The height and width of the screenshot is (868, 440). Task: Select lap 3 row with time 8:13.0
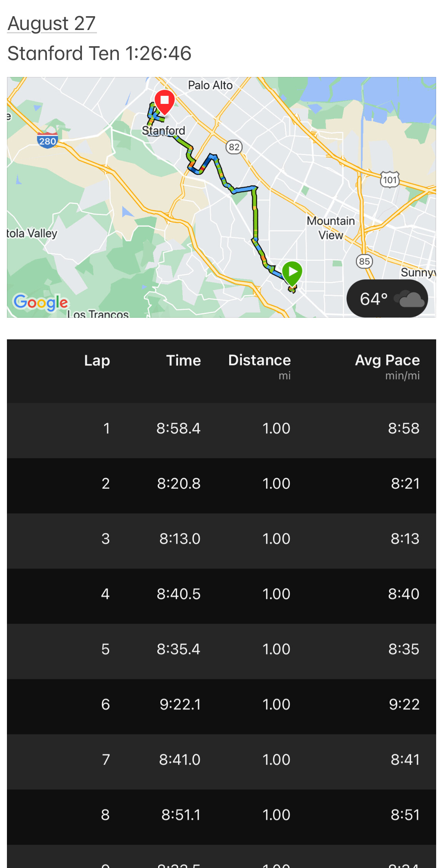[x=221, y=539]
